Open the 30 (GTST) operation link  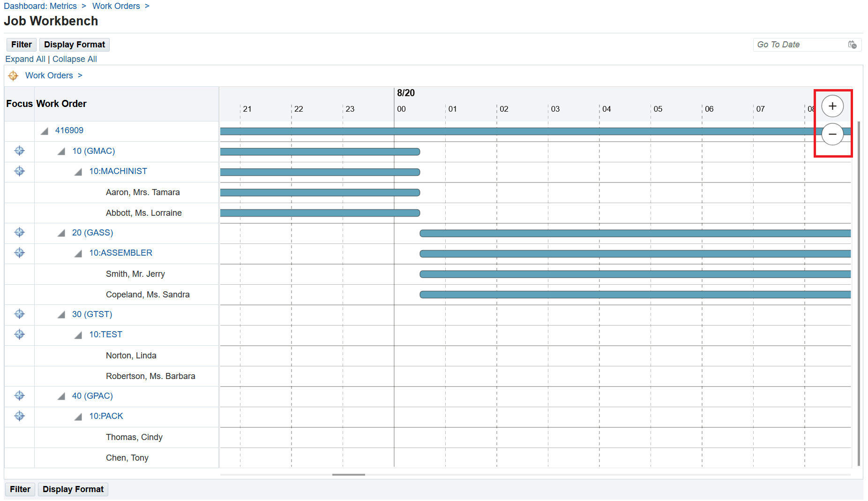coord(92,314)
